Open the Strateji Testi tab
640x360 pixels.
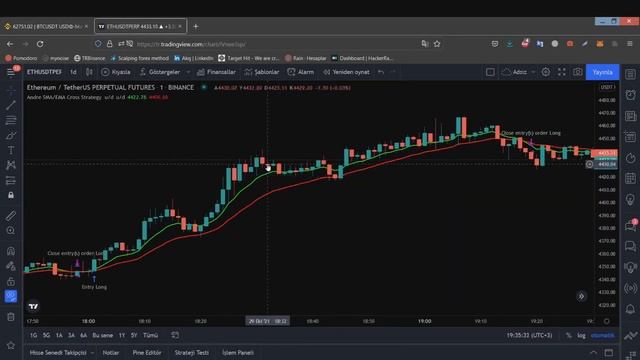[191, 353]
